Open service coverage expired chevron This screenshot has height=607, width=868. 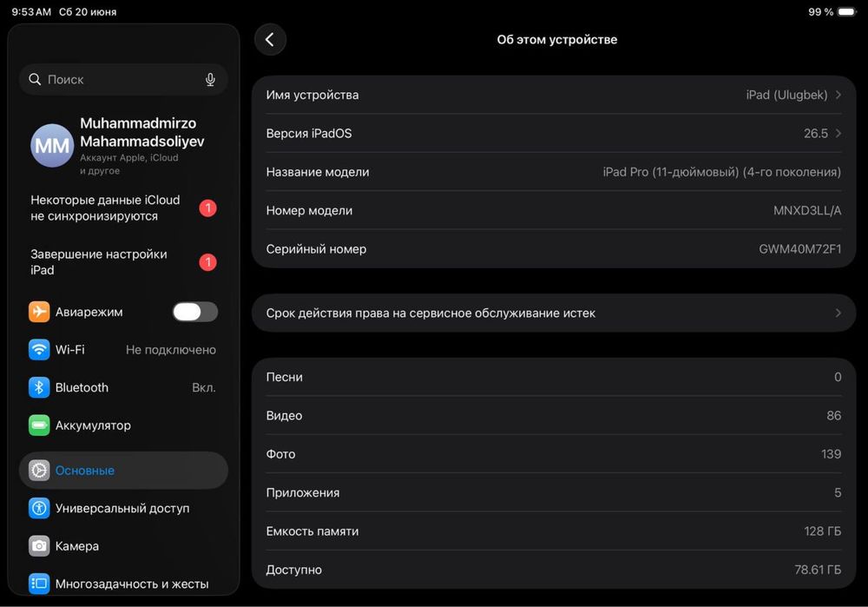pos(838,313)
